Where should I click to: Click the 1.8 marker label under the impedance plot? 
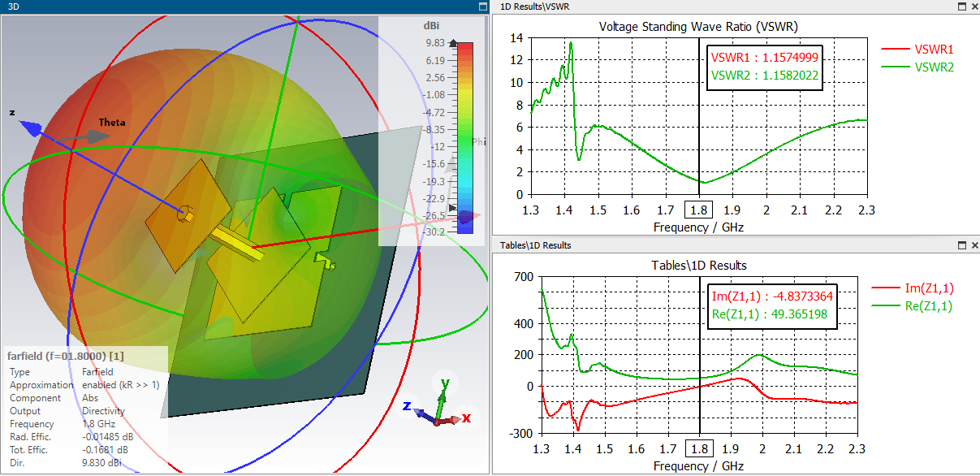pyautogui.click(x=698, y=449)
